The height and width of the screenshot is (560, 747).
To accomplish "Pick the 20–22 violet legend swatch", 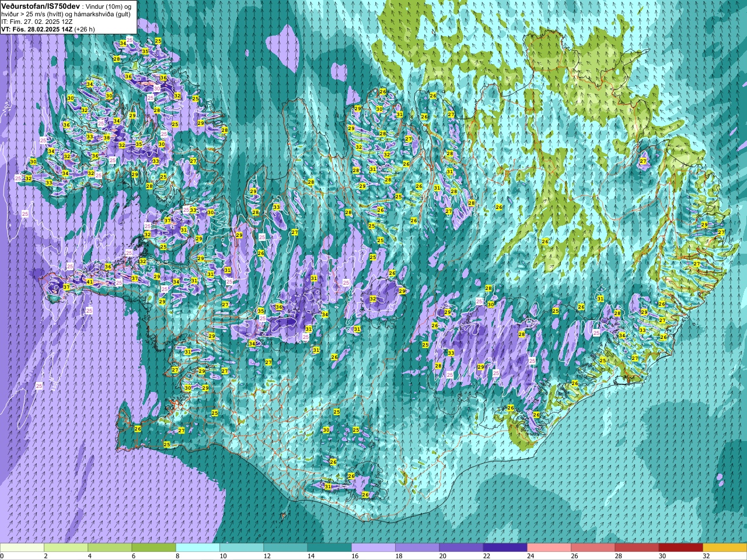I will (x=461, y=548).
